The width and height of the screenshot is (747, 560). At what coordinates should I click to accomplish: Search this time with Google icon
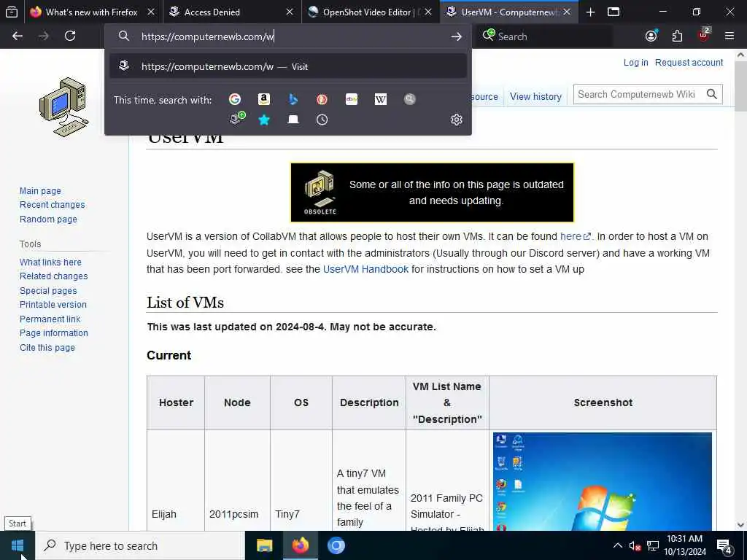234,99
